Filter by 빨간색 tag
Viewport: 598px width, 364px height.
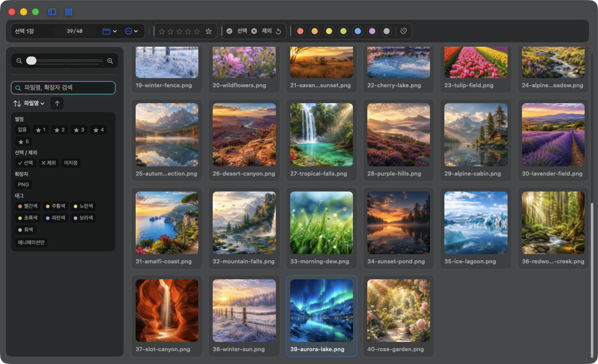tap(28, 206)
